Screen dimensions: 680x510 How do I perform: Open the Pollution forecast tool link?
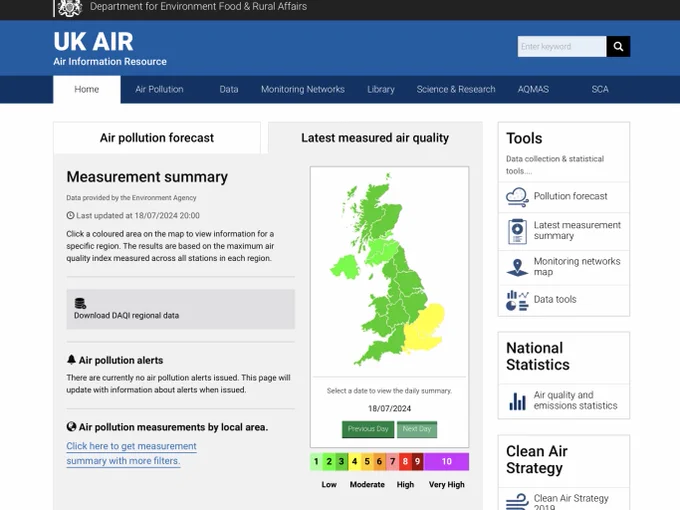(570, 196)
